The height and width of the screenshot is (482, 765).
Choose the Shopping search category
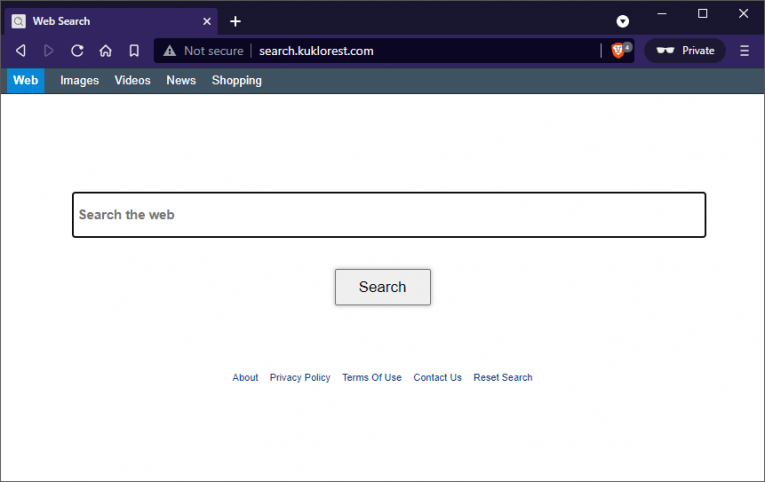(x=236, y=81)
